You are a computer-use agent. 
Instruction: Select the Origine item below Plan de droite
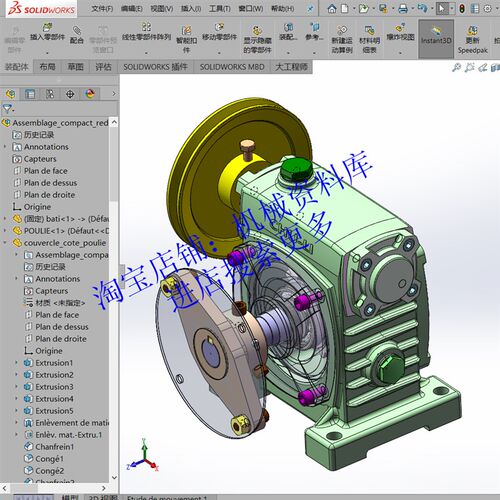pos(37,207)
